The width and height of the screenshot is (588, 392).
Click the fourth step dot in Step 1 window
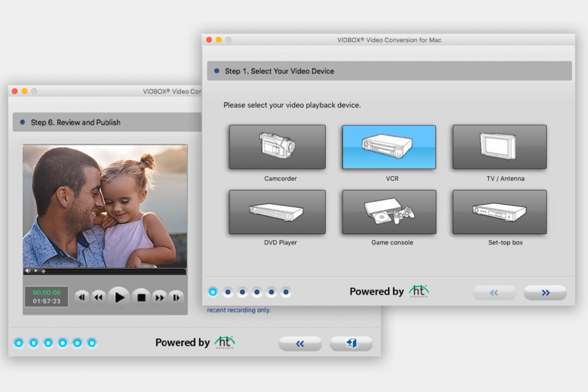pos(257,292)
